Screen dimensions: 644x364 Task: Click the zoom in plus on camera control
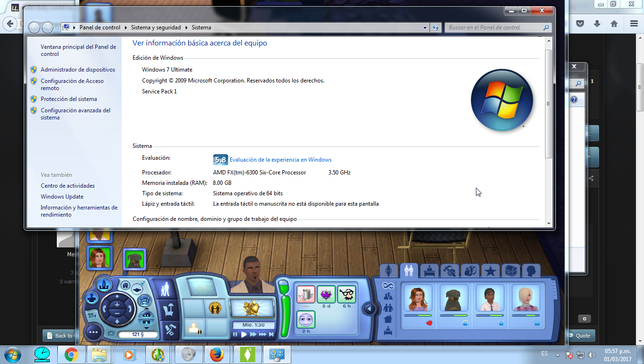click(117, 305)
